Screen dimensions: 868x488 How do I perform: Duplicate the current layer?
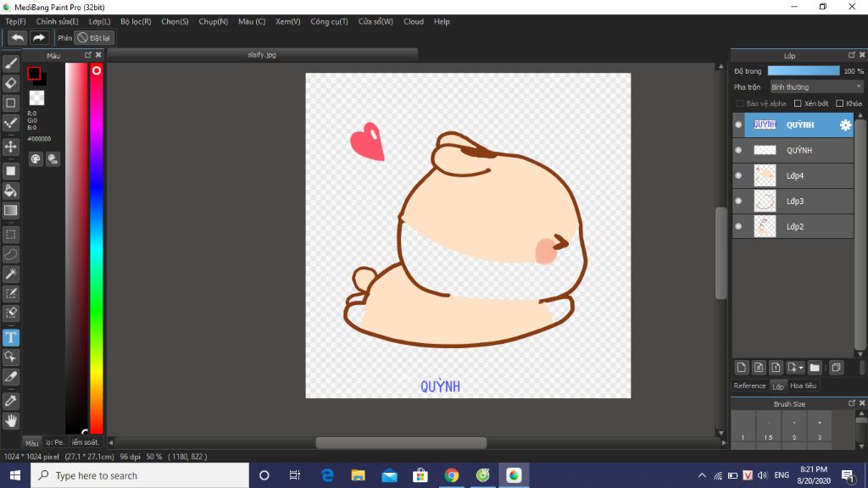pyautogui.click(x=836, y=368)
